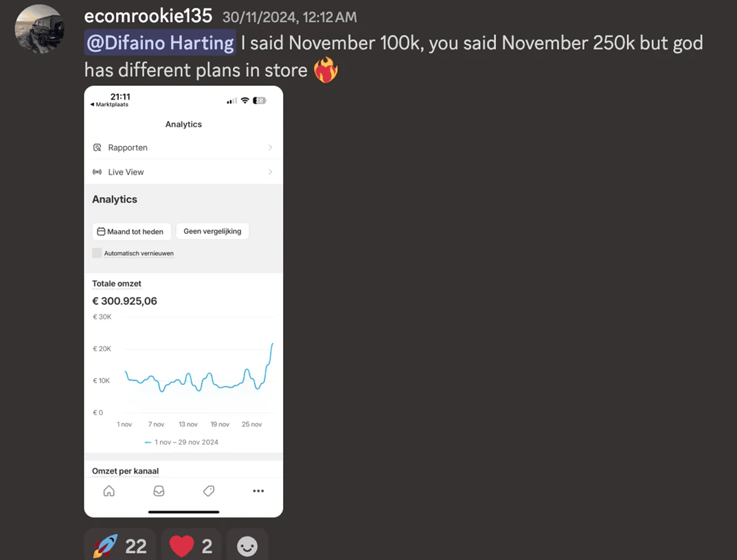737x560 pixels.
Task: Open the Maand tot heden date dropdown
Action: pyautogui.click(x=131, y=231)
